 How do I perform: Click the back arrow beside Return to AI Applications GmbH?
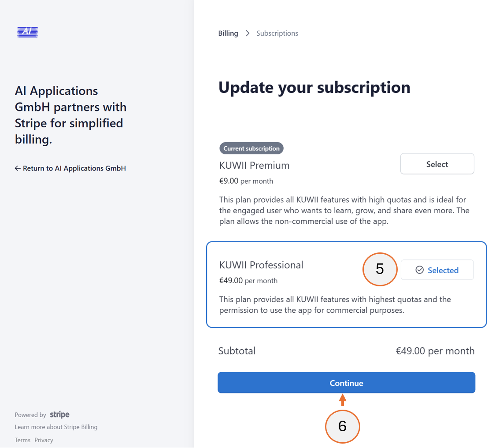pos(18,168)
